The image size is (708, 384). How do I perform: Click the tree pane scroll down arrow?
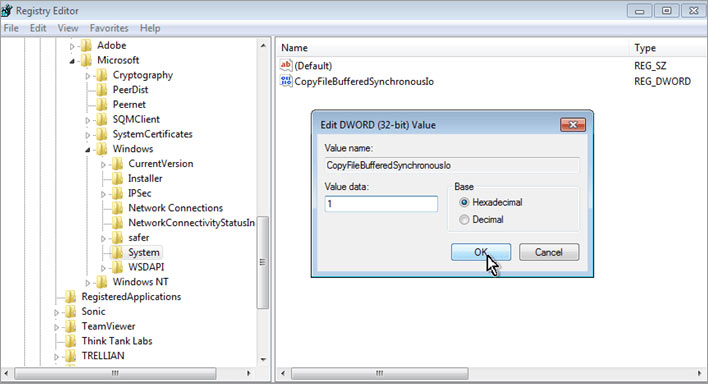pyautogui.click(x=263, y=360)
